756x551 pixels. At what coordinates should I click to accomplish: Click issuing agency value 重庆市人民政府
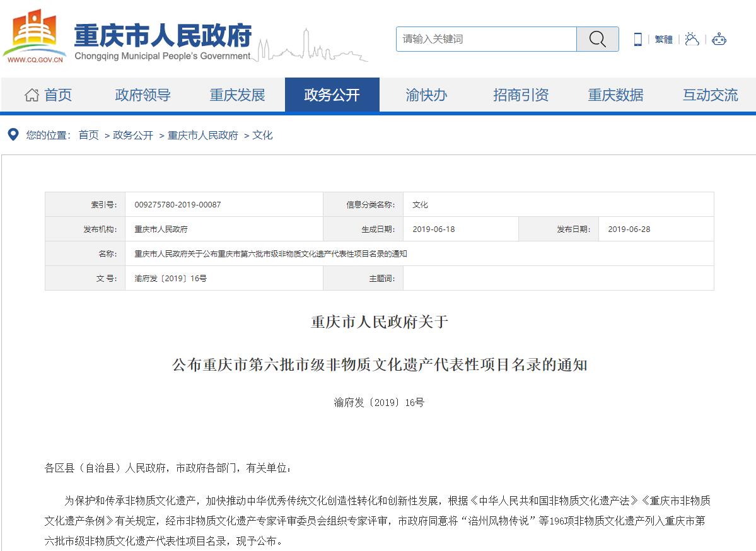(x=161, y=229)
